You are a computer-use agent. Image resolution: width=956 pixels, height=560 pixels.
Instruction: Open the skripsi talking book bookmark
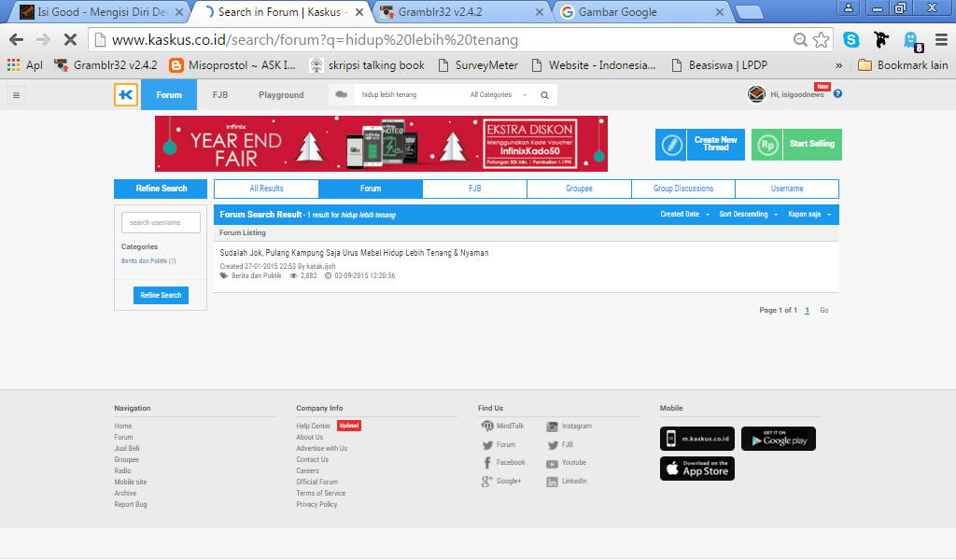tap(367, 65)
